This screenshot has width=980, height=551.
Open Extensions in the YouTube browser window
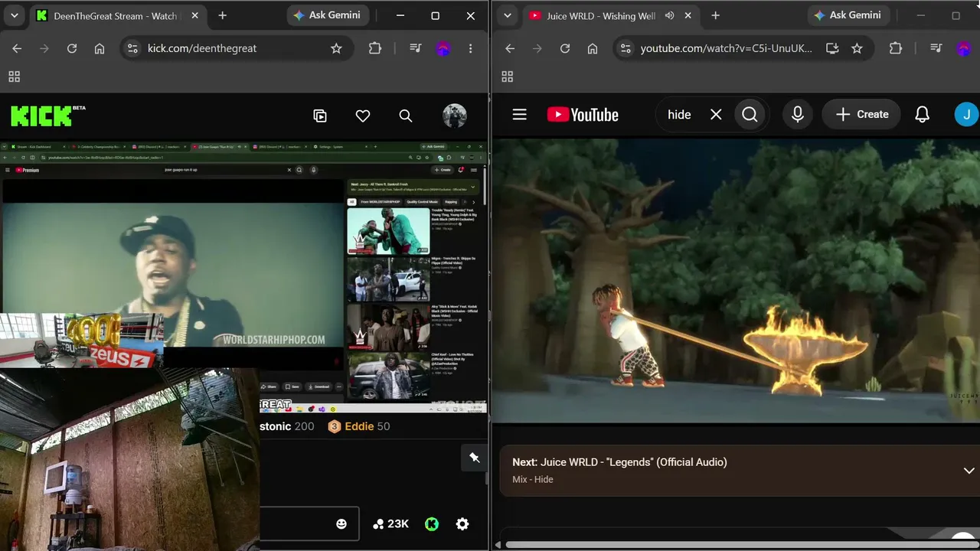896,48
